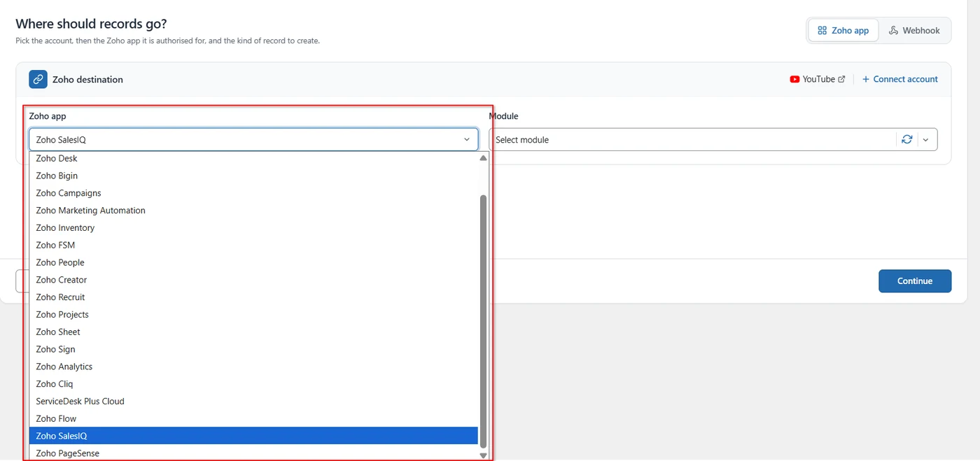This screenshot has width=980, height=461.
Task: Select Zoho Desk from the list
Action: (x=253, y=158)
